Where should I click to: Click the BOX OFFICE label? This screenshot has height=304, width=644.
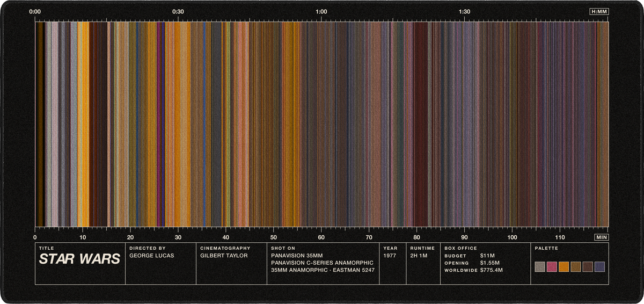click(461, 248)
